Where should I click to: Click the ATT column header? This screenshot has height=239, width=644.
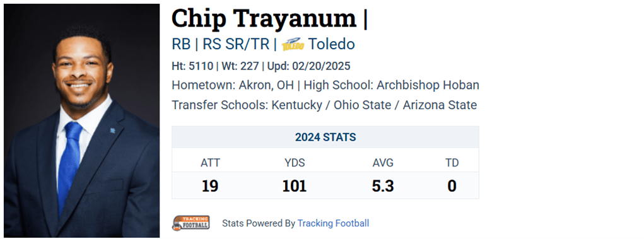(x=210, y=163)
